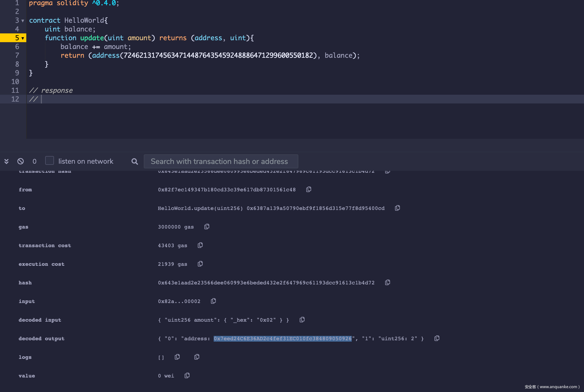The image size is (584, 392).
Task: Fold the contract HelloWorld block arrow
Action: click(23, 21)
